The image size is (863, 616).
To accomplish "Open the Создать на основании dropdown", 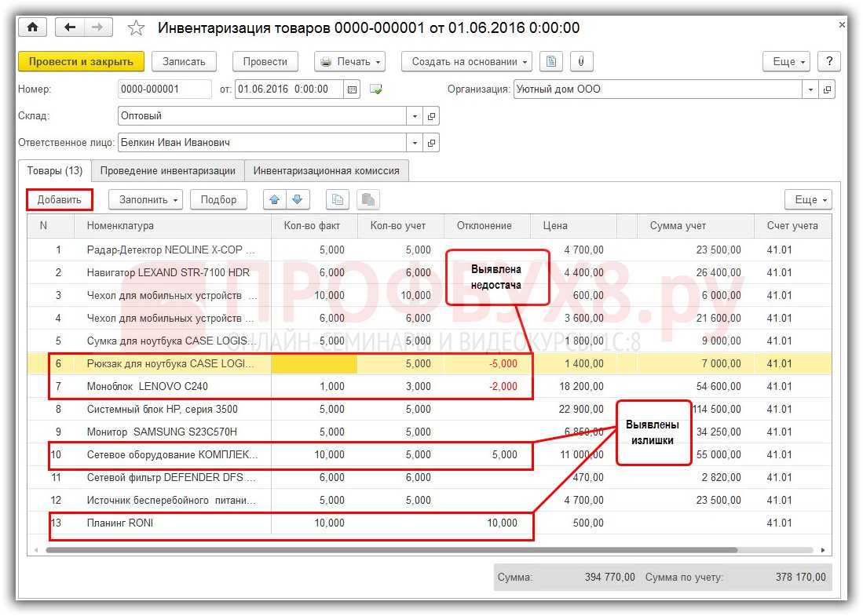I will tap(466, 61).
